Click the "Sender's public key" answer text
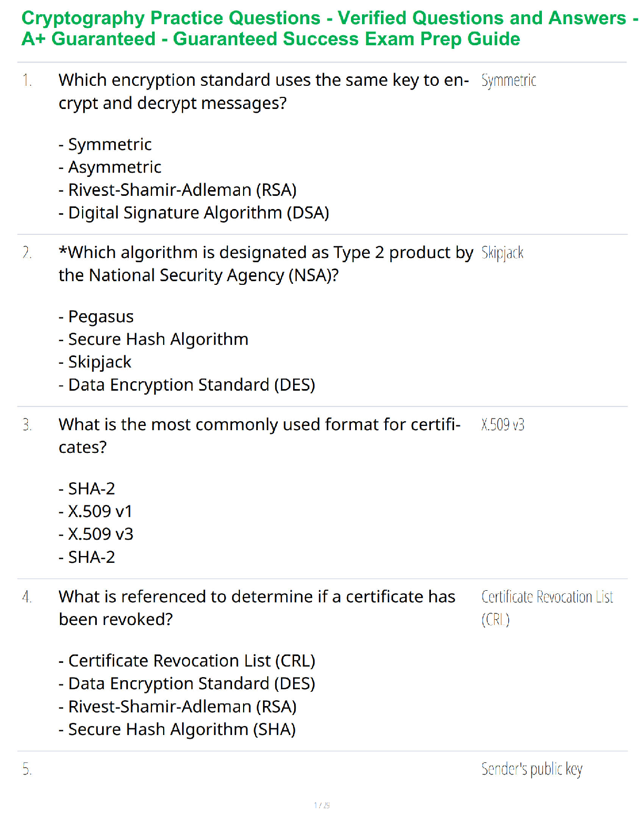Image resolution: width=644 pixels, height=834 pixels. [x=532, y=769]
